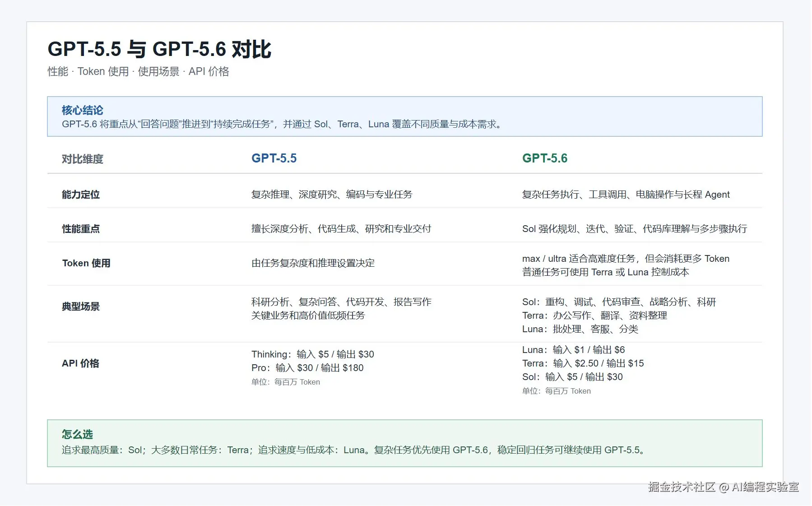Select the price "Luna：输入 $1 / 输出 $6"
The width and height of the screenshot is (812, 506).
[574, 350]
